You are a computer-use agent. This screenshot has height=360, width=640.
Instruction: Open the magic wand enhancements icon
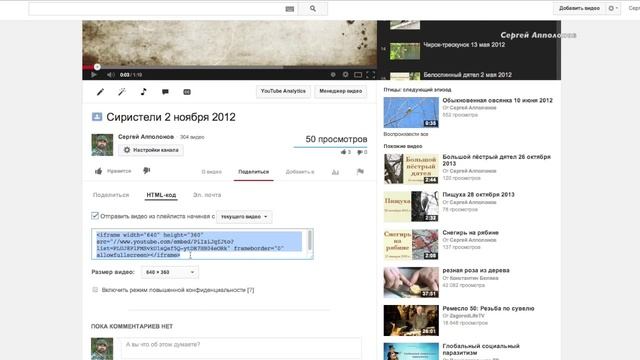(122, 92)
